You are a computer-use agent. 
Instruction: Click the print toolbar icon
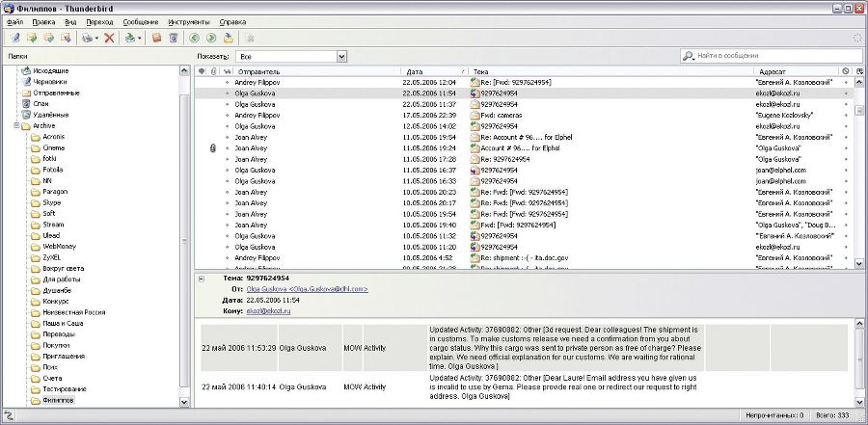(x=89, y=38)
